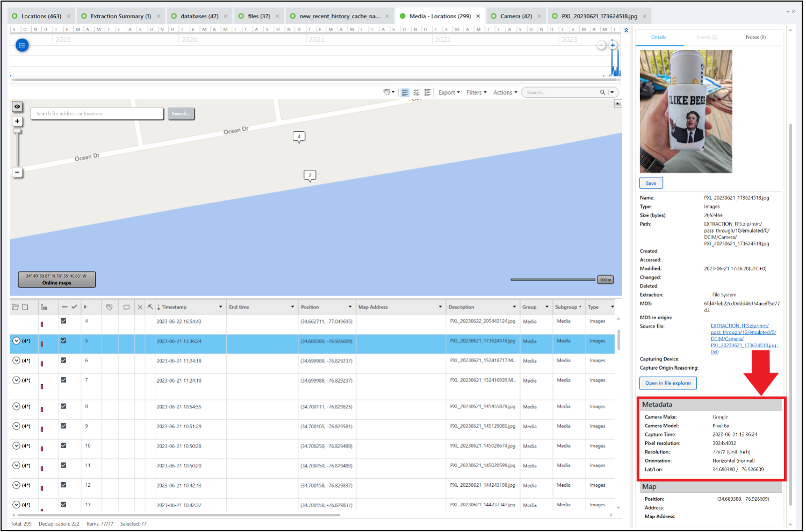
Task: Click the Save button under the image preview
Action: 651,183
